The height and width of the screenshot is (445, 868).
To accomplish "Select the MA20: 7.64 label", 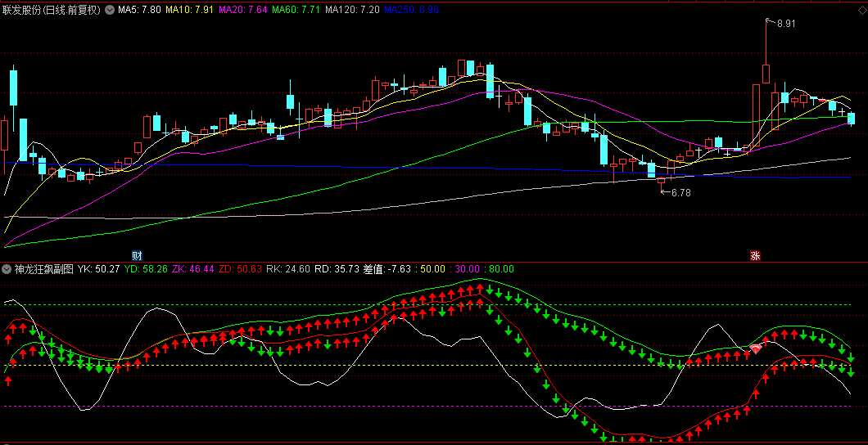I will coord(243,9).
